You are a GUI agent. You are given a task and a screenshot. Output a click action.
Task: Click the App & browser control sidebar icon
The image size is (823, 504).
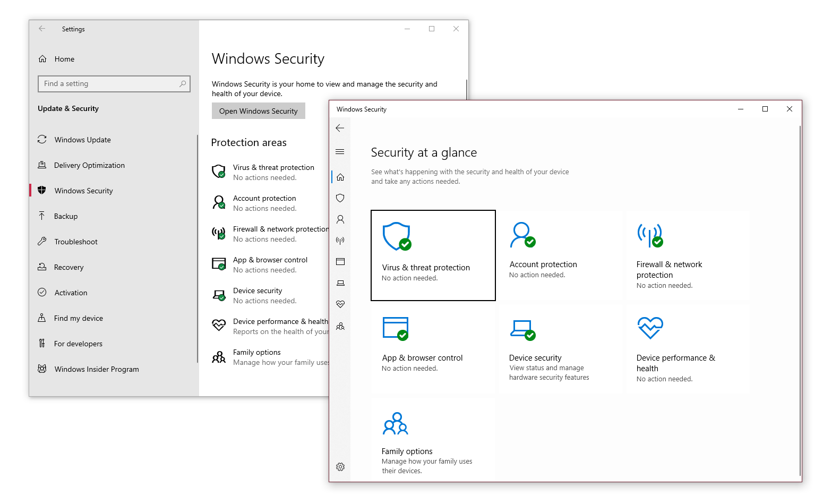(340, 261)
